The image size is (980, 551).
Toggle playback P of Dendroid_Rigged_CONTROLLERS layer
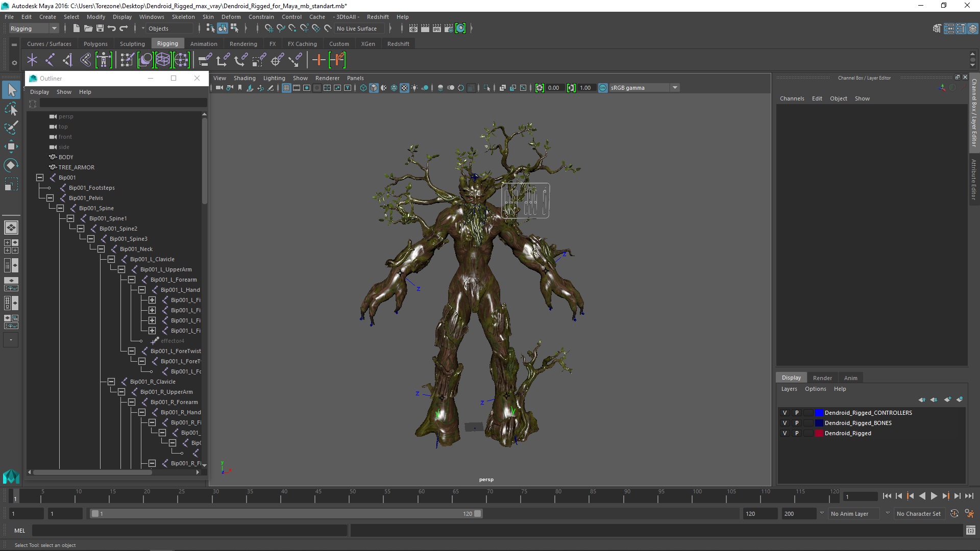[x=796, y=413]
